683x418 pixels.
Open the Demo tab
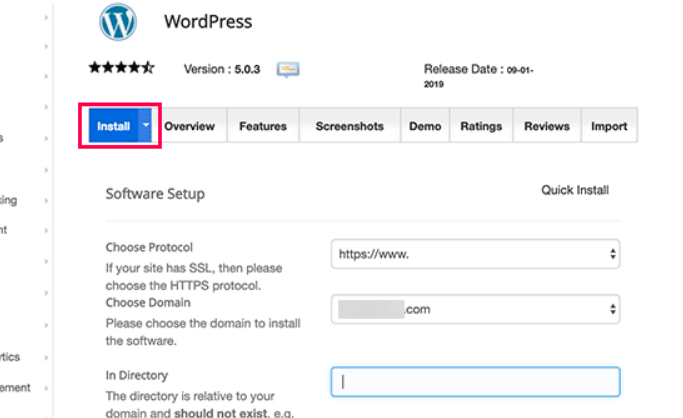click(x=425, y=126)
